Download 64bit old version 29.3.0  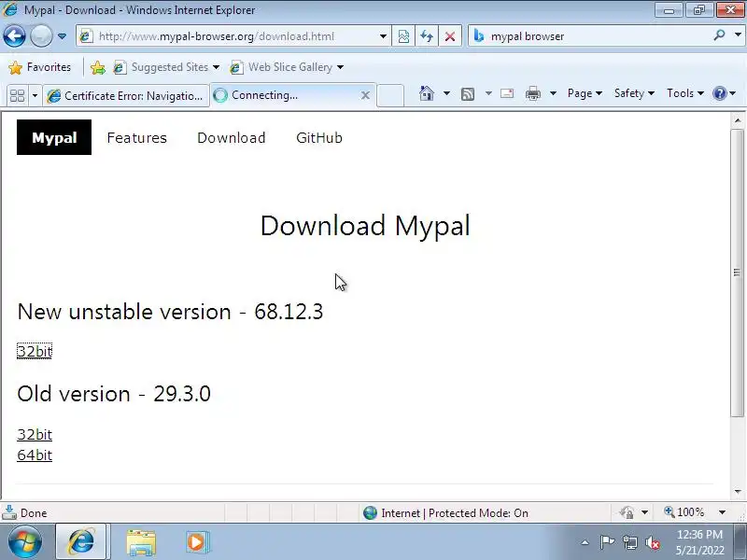coord(35,455)
